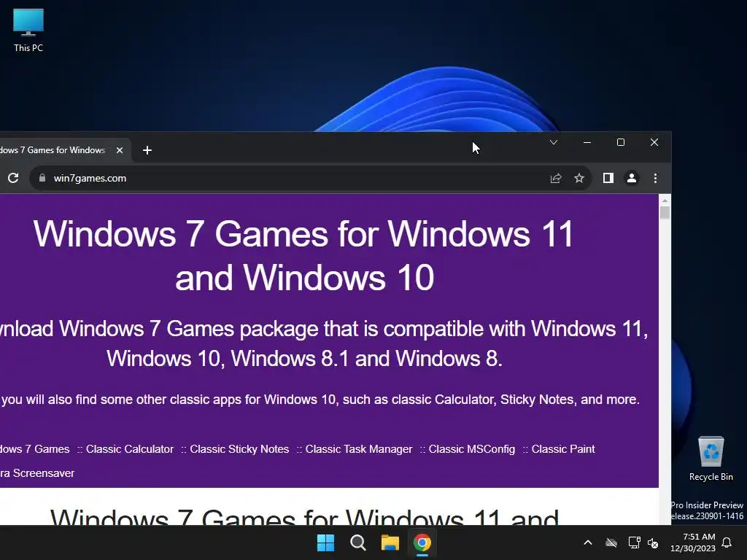Open the Chrome profile menu
This screenshot has width=747, height=560.
pos(631,178)
